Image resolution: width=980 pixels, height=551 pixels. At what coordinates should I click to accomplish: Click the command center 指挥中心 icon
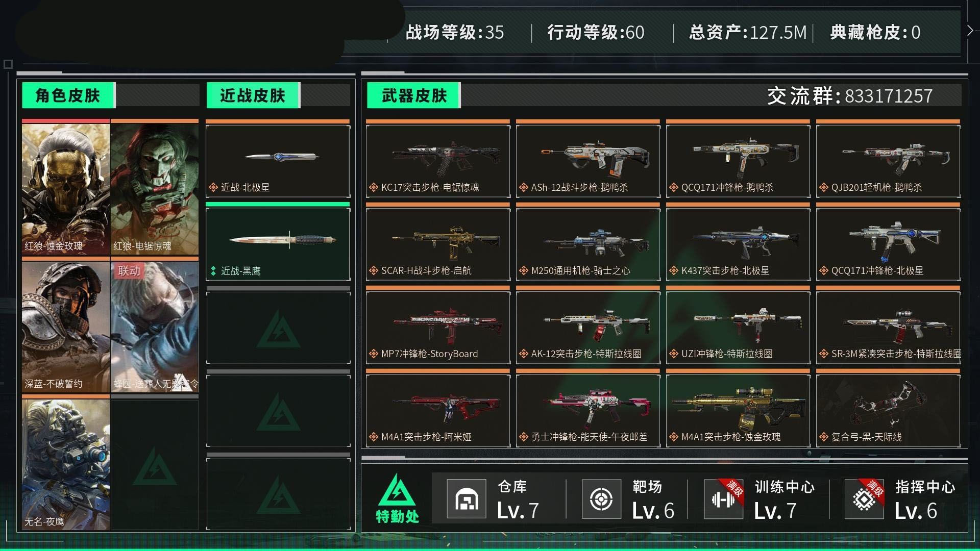coord(864,498)
